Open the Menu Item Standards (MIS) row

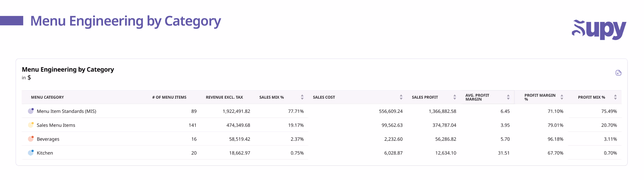click(66, 111)
